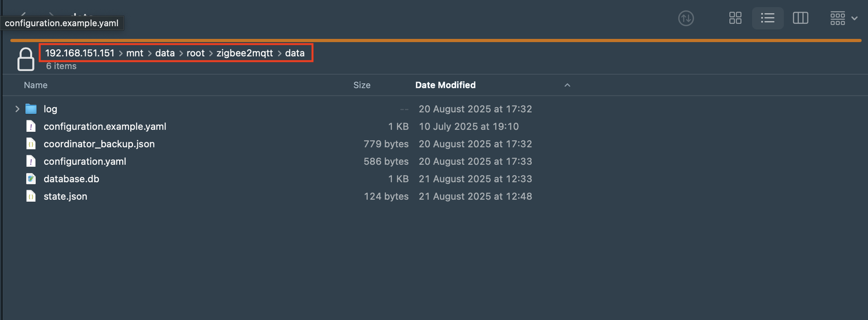Screen dimensions: 868x320
Task: Click the root breadcrumb segment
Action: 196,53
